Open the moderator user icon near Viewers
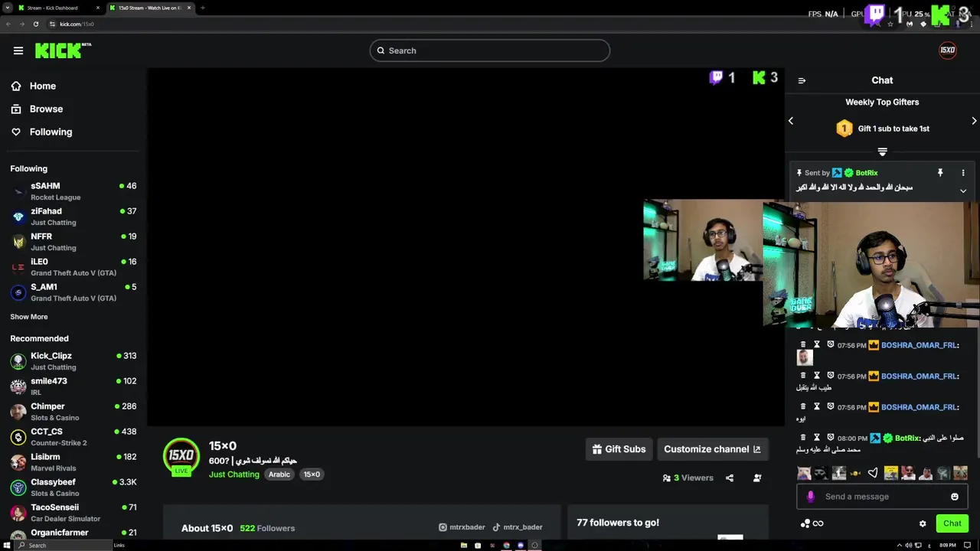This screenshot has height=551, width=980. click(757, 478)
